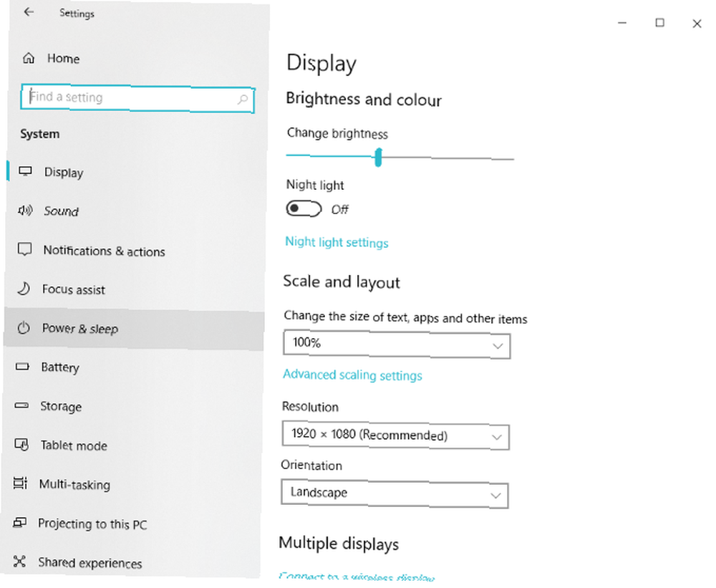Click the Power & sleep icon

(24, 327)
